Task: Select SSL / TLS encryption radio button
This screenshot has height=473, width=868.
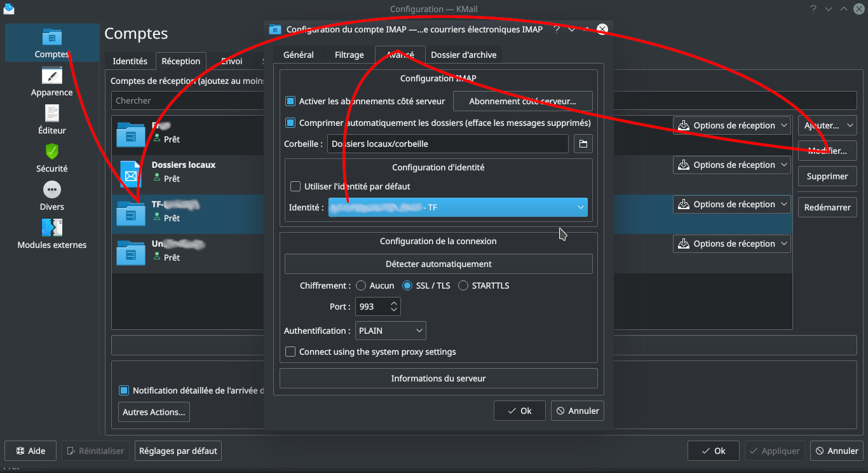Action: click(x=407, y=285)
